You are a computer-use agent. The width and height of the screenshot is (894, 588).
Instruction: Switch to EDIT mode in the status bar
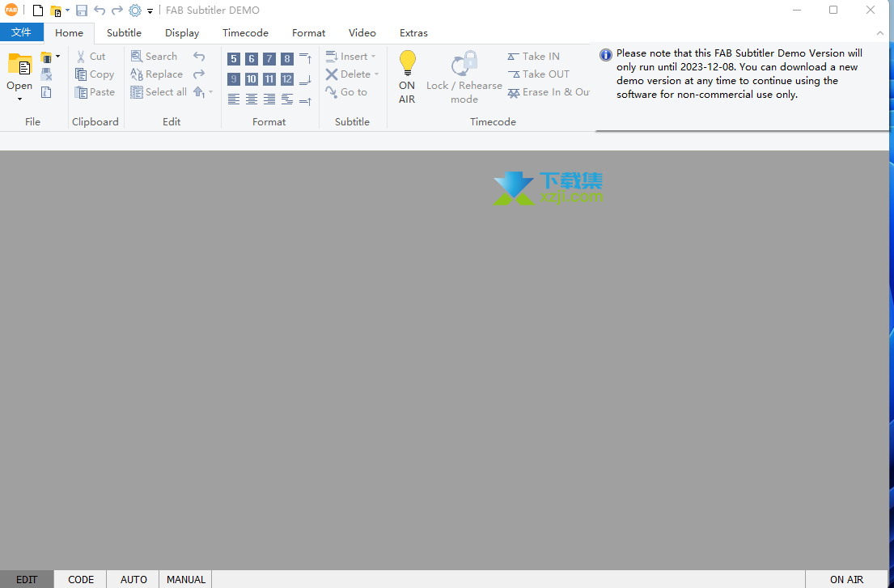27,579
